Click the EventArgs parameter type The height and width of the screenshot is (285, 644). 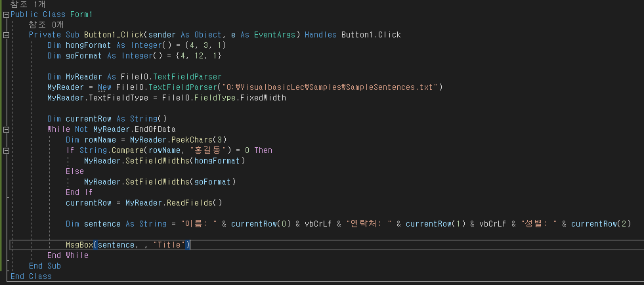click(275, 35)
